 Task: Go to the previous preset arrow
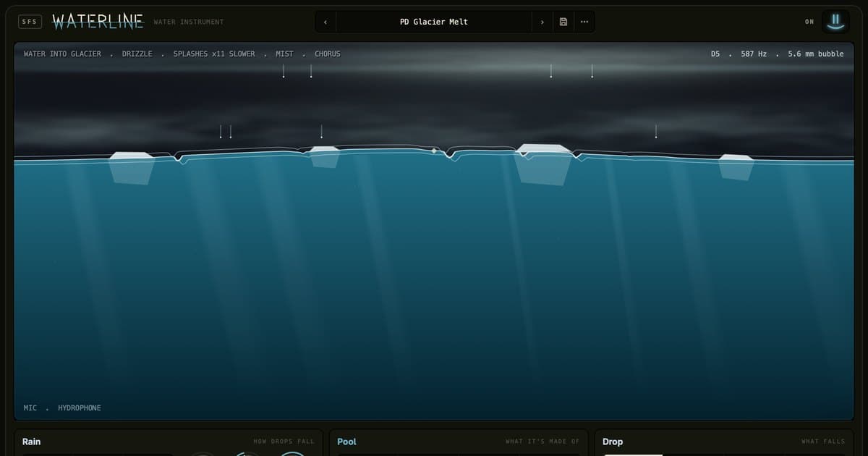click(x=325, y=22)
